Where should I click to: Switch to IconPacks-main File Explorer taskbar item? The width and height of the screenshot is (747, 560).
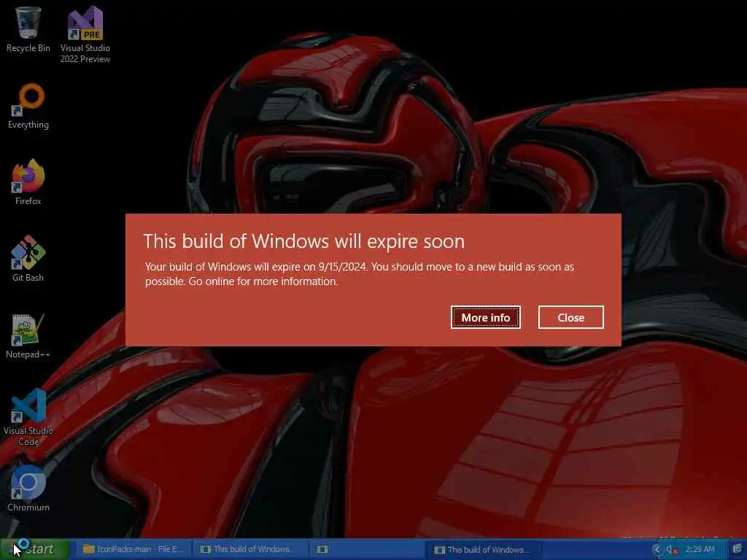[x=133, y=549]
